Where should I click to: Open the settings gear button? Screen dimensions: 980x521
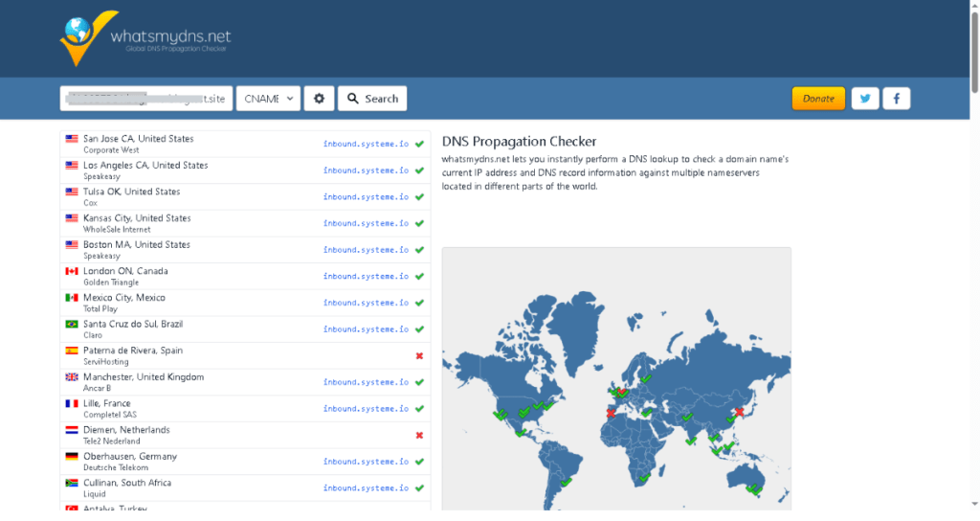pyautogui.click(x=320, y=99)
